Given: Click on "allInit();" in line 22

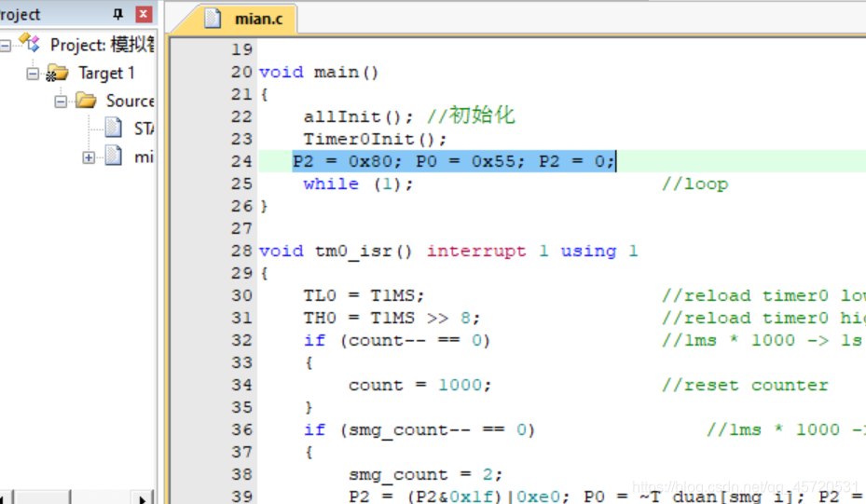Looking at the screenshot, I should point(358,117).
